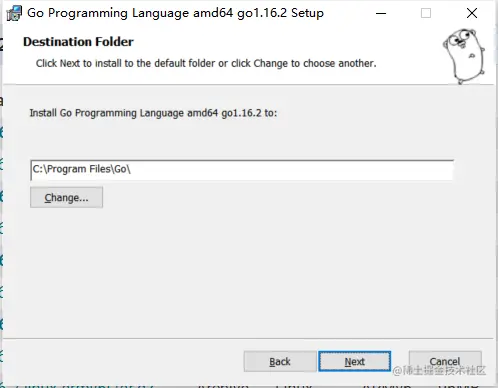Screen dimensions: 498x388
Task: Click the disabled maximize button
Action: tap(426, 13)
